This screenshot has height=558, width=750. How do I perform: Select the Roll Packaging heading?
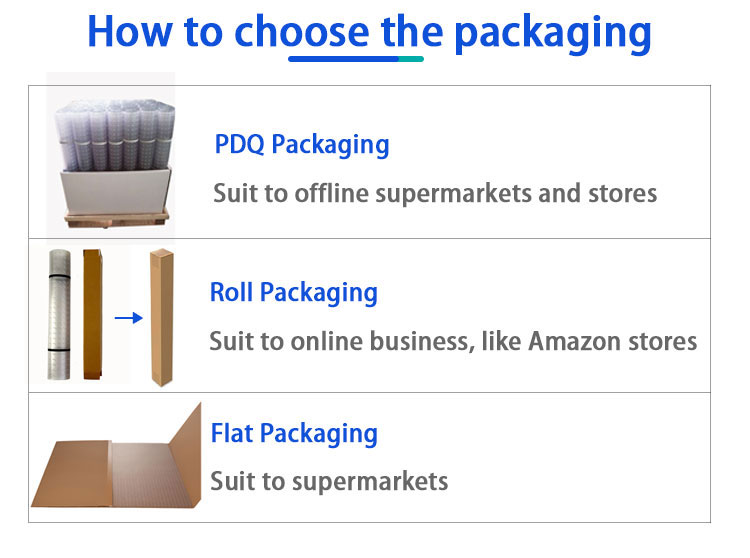(294, 293)
